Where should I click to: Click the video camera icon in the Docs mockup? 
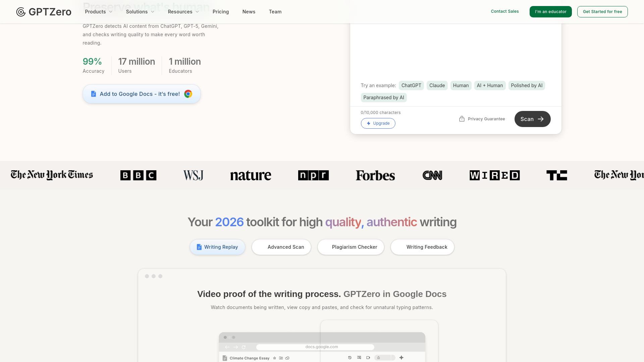point(368,358)
